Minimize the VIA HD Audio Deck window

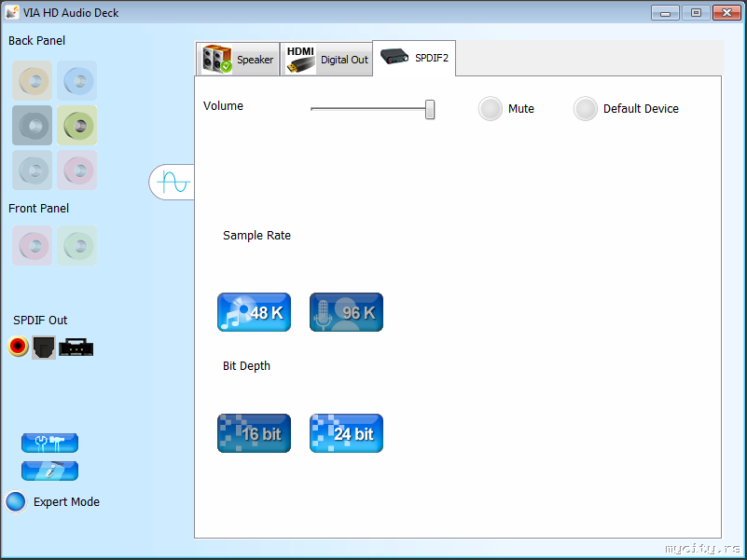pyautogui.click(x=665, y=13)
